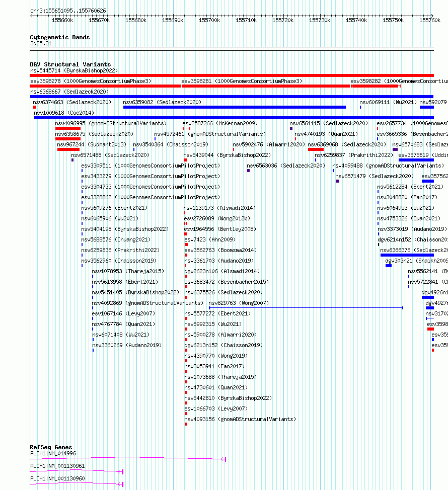Select the nsv5688576 (Chuang2021) label
This screenshot has width=448, height=490.
click(x=116, y=239)
